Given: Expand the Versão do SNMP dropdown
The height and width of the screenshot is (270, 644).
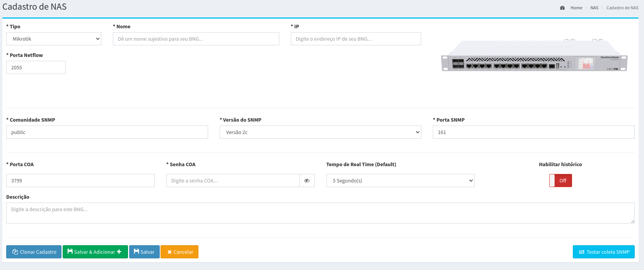Looking at the screenshot, I should [x=320, y=132].
